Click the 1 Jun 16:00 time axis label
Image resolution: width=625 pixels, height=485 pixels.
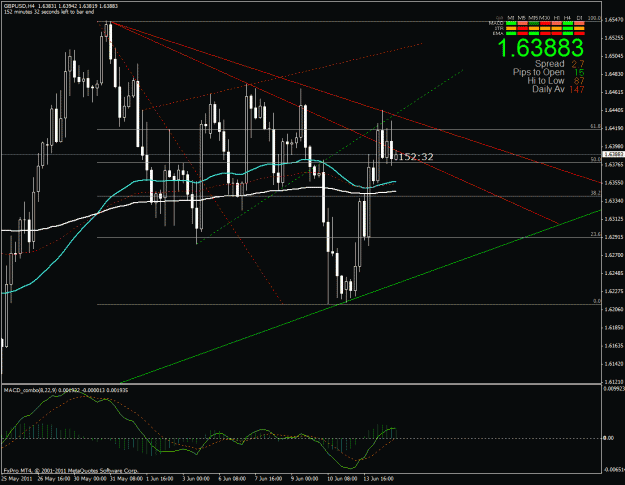point(159,479)
